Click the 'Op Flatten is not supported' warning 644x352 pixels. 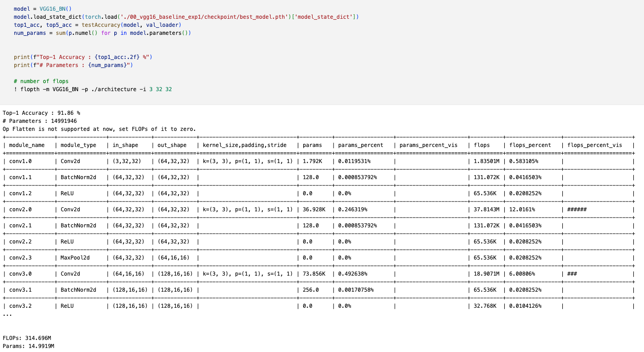click(99, 129)
